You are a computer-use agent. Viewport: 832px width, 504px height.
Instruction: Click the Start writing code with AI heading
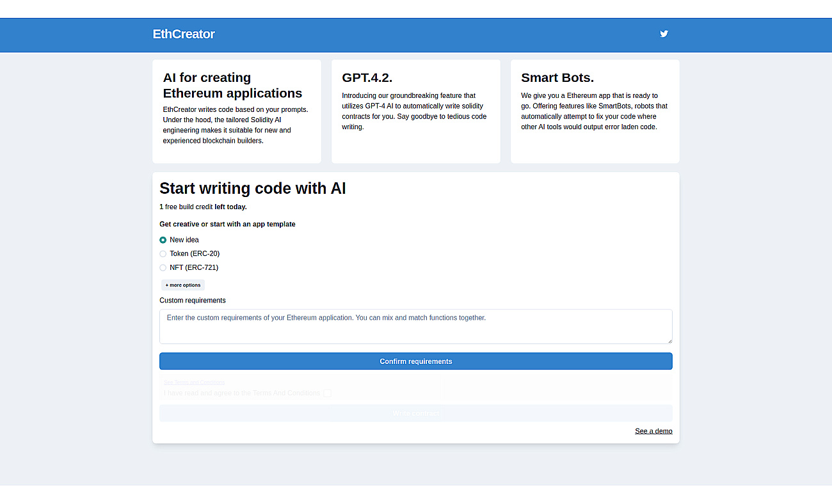pyautogui.click(x=253, y=188)
